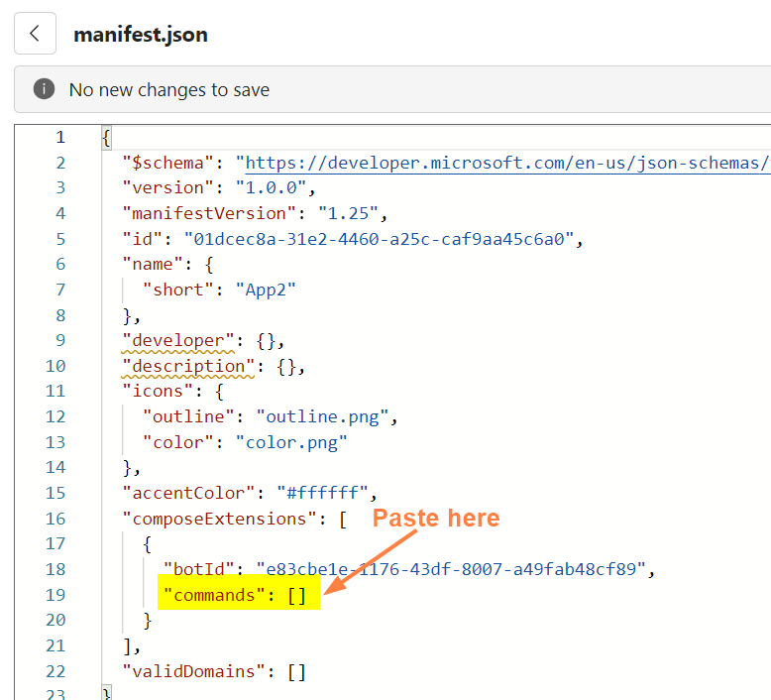Click the manifestVersion "1.25" value
771x700 pixels.
(x=348, y=213)
